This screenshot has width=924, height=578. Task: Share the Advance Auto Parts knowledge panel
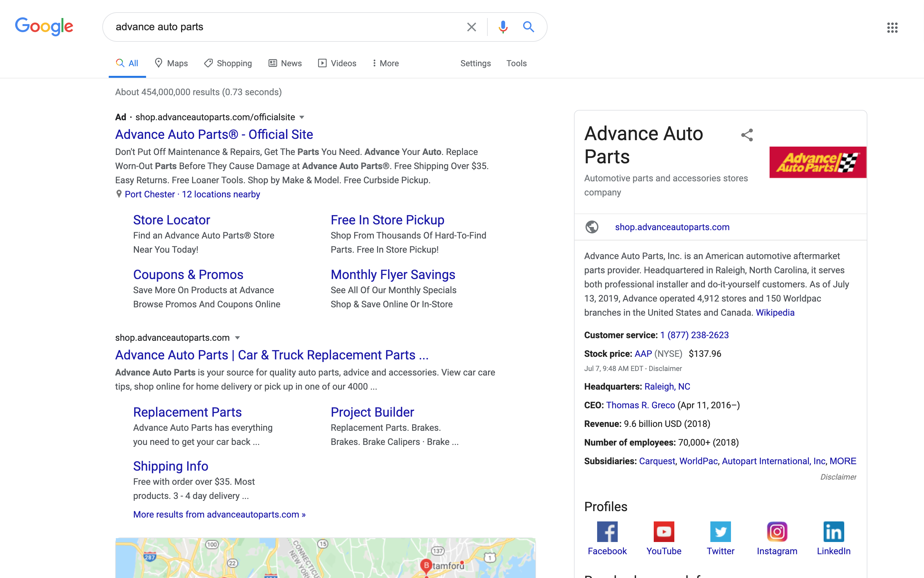[747, 135]
